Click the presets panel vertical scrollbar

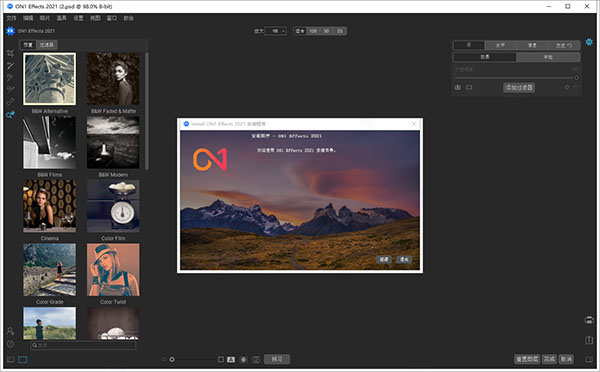(147, 111)
